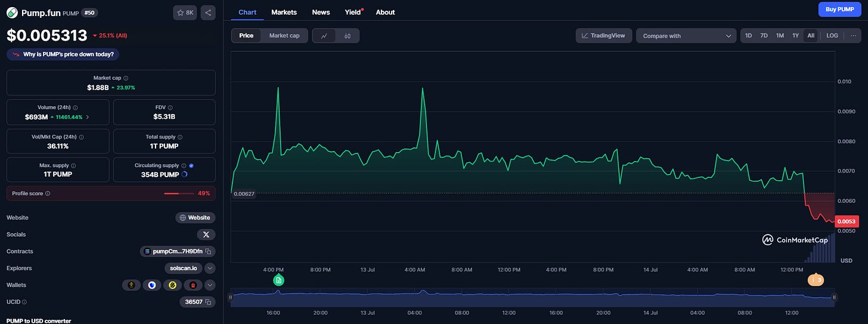Click Why is PUMP's price down today?

coord(63,54)
